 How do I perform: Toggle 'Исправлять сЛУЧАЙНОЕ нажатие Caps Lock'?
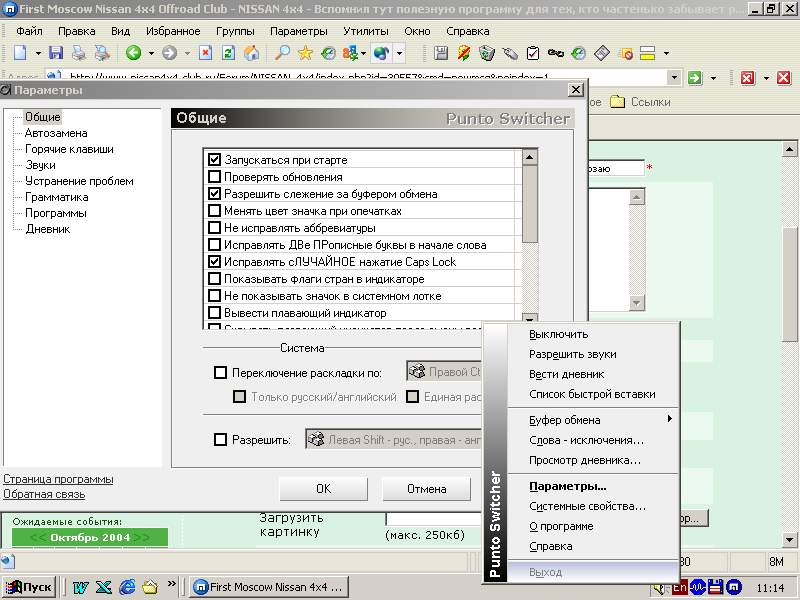pyautogui.click(x=214, y=262)
